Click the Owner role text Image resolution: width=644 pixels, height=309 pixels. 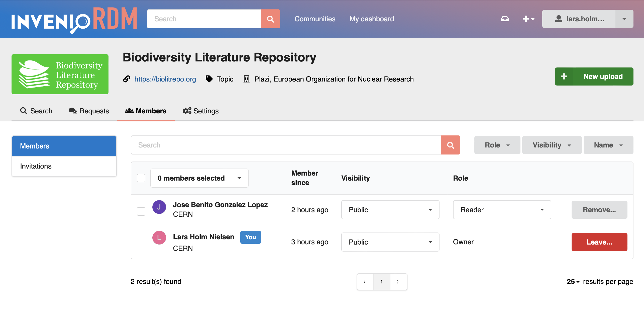point(463,242)
